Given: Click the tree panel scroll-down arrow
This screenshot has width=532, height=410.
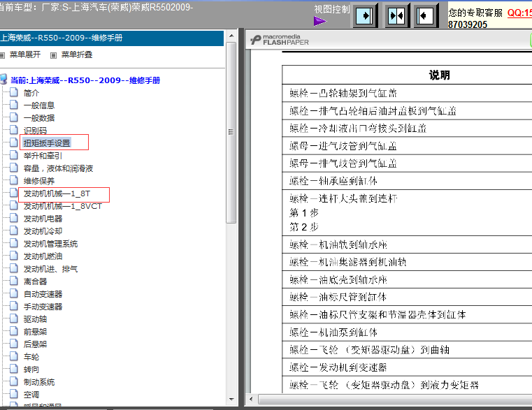Looking at the screenshot, I should click(231, 400).
